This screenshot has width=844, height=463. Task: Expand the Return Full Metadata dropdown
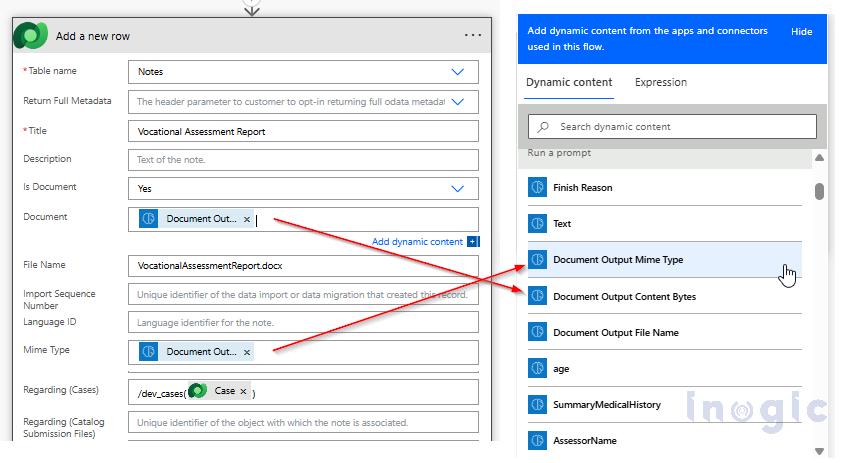(458, 102)
